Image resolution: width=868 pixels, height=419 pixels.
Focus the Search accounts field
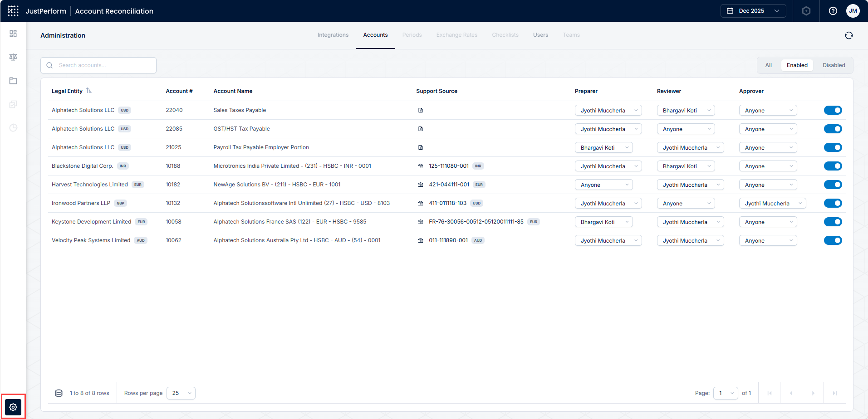pos(98,65)
